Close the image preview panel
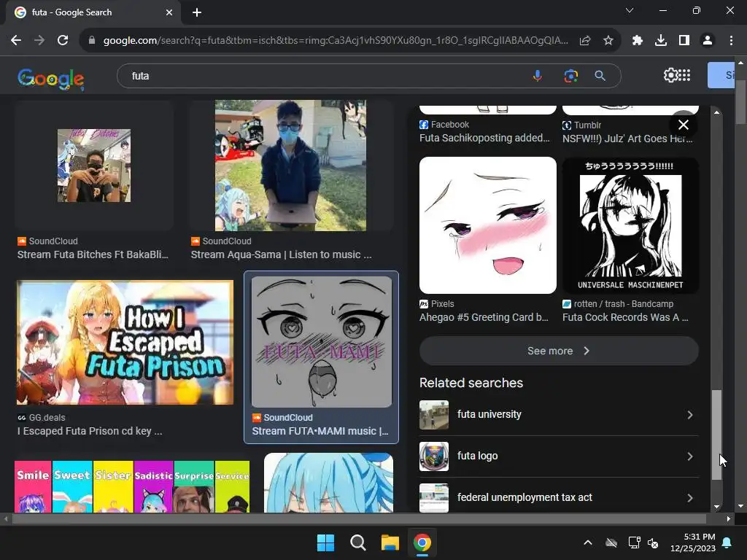 (683, 125)
